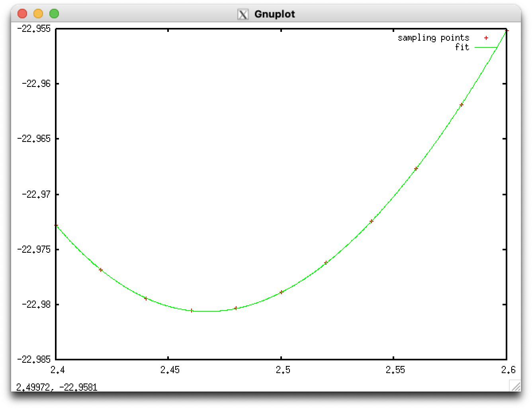Click the window resize grip corner

coord(515,386)
